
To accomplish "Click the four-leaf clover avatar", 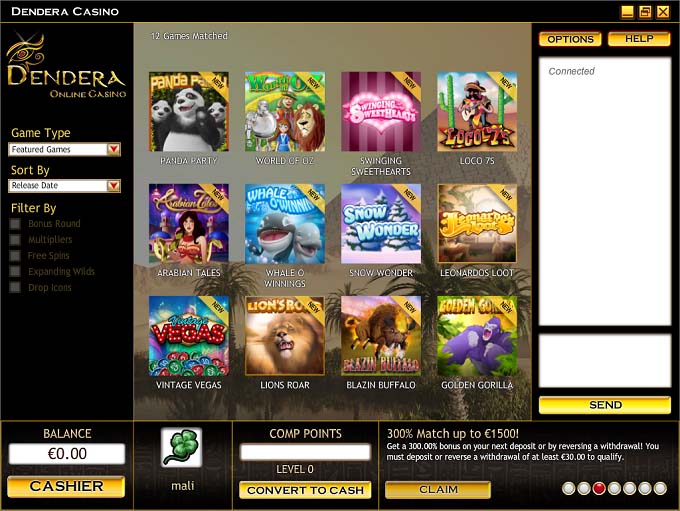I will (182, 447).
